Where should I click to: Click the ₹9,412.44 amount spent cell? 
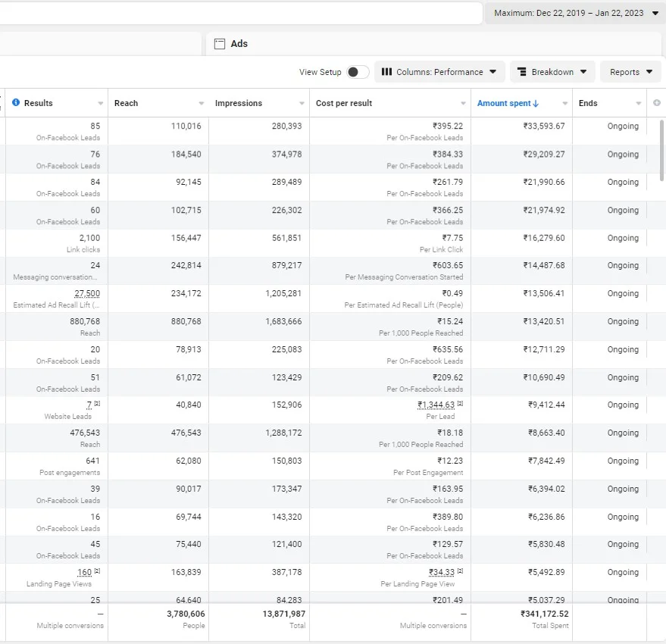point(546,405)
